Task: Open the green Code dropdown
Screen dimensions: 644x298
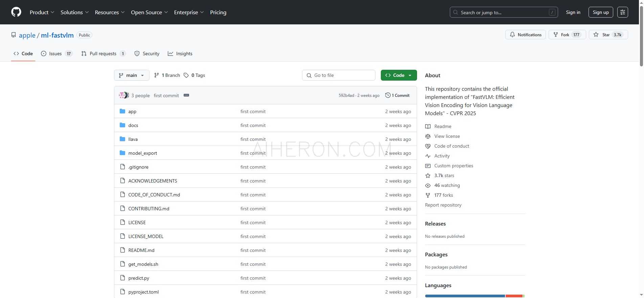Action: pos(398,75)
